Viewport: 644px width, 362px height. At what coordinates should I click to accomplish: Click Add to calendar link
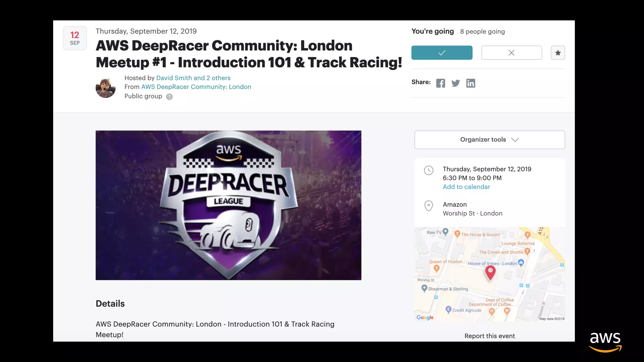(x=466, y=187)
